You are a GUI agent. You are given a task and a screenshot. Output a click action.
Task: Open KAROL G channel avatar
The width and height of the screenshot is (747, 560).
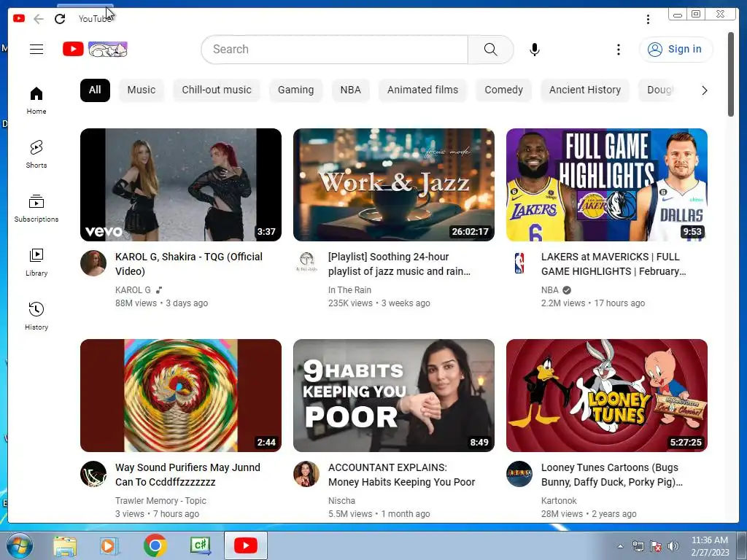(93, 262)
